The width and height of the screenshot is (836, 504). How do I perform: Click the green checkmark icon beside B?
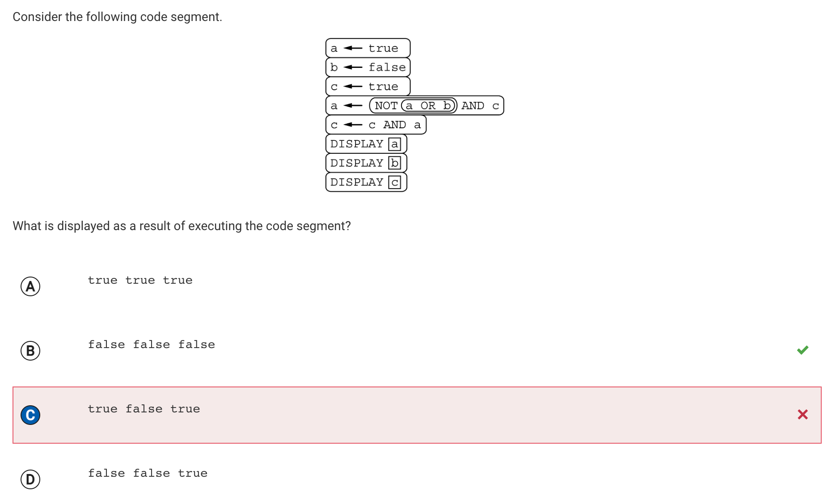click(x=802, y=350)
